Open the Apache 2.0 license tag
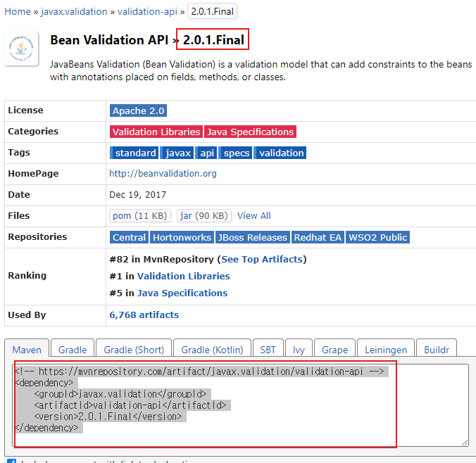Screen dimensions: 476x463 coord(138,110)
